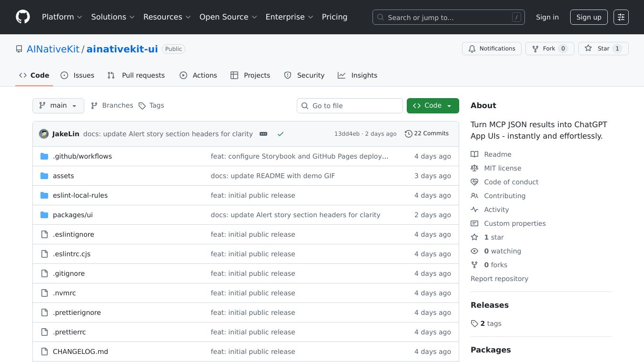The width and height of the screenshot is (644, 362).
Task: Expand the Platform menu
Action: pyautogui.click(x=62, y=17)
